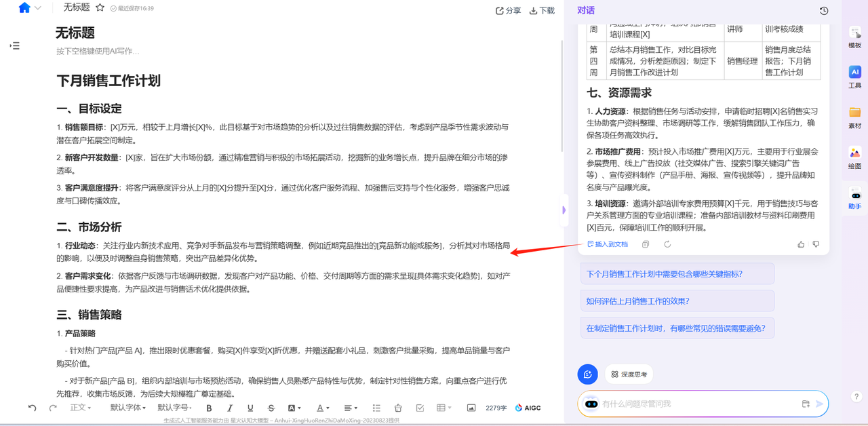Click heading 三、销售策略
Screen dimensions: 868x426
pos(89,315)
